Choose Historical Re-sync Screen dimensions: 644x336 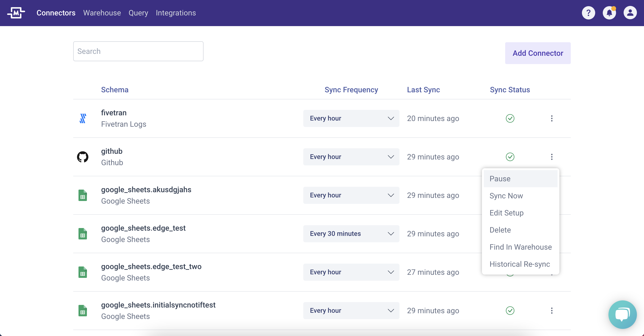tap(521, 264)
